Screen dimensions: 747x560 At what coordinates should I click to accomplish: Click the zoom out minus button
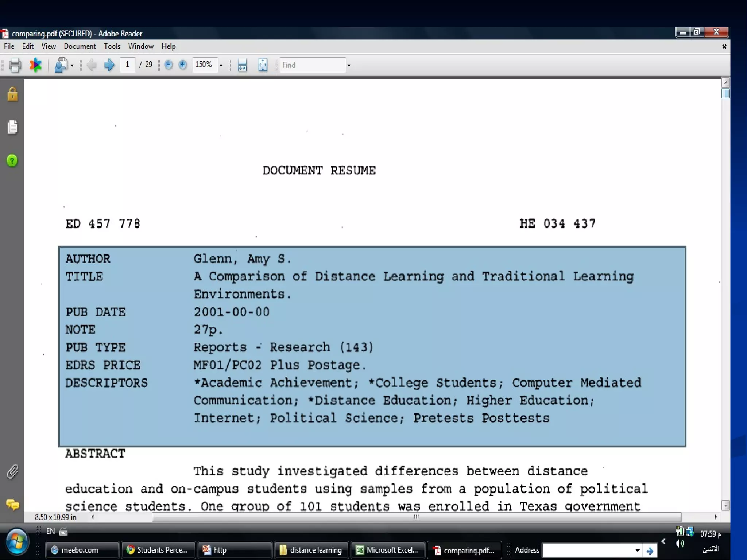pyautogui.click(x=168, y=65)
